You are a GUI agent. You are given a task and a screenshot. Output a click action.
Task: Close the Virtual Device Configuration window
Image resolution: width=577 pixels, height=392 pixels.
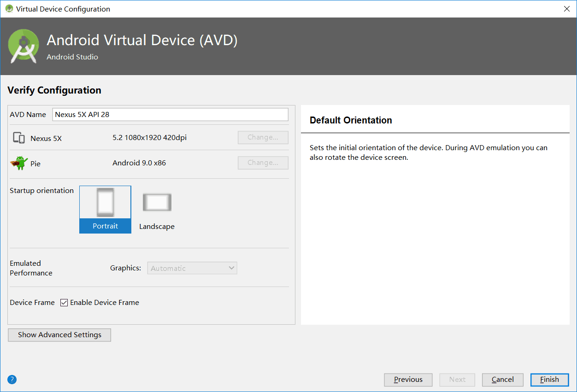point(566,9)
